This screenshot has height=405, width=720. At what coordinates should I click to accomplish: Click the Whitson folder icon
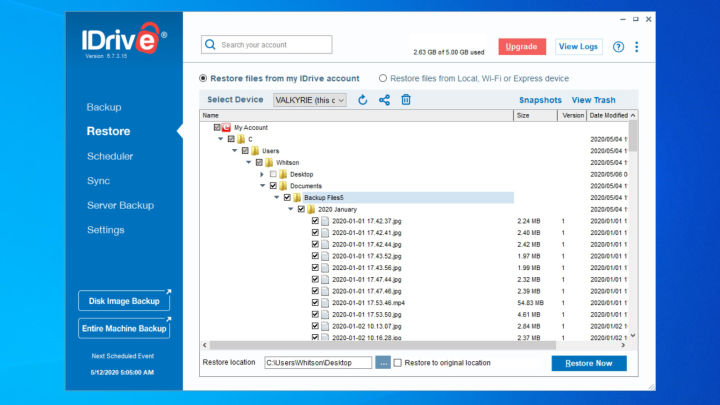[269, 162]
